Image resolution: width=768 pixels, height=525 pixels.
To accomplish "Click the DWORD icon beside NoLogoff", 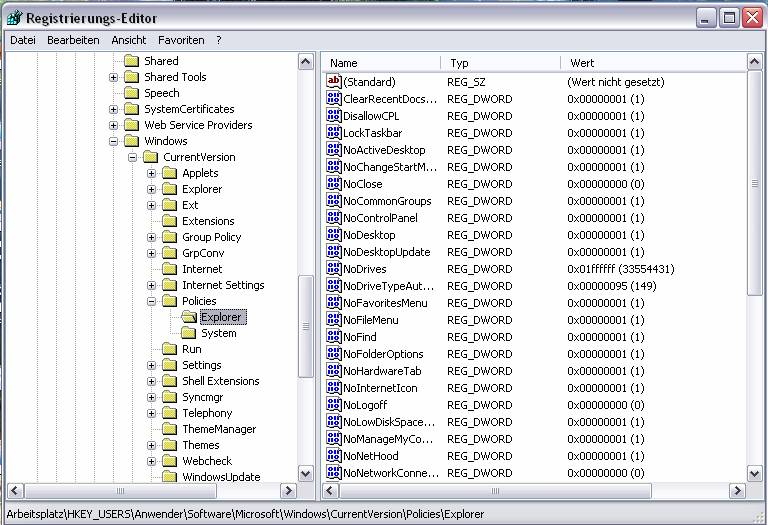I will point(334,405).
